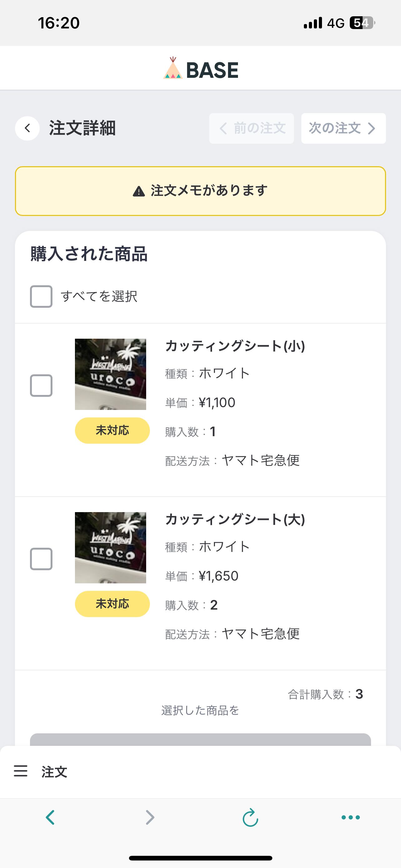The image size is (401, 868).
Task: Tap the カッティングシート(大) product title
Action: coord(235,519)
